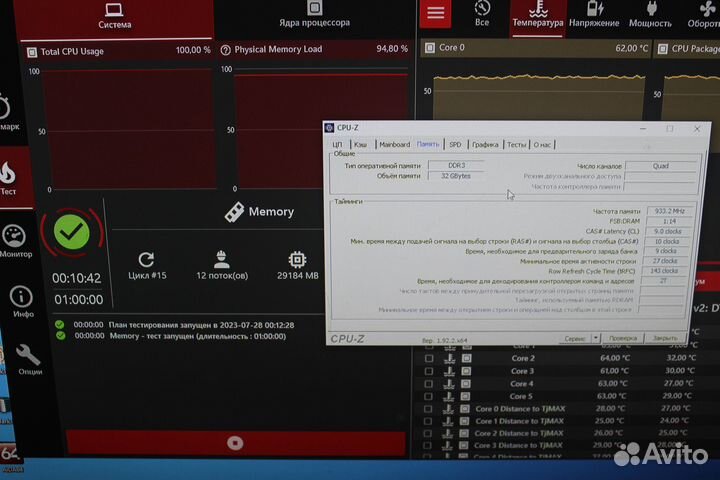Select the Все sensors filter icon

pos(482,12)
